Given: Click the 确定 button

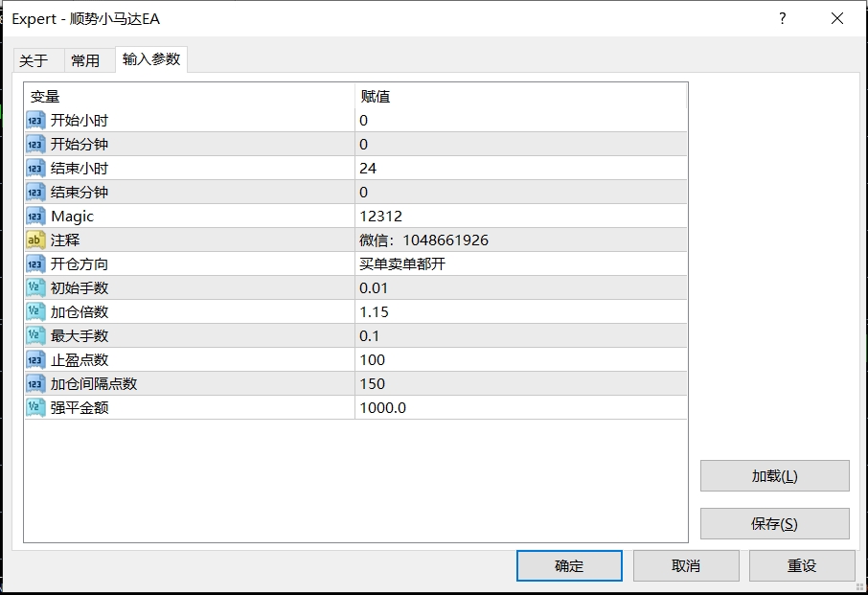Looking at the screenshot, I should point(568,565).
